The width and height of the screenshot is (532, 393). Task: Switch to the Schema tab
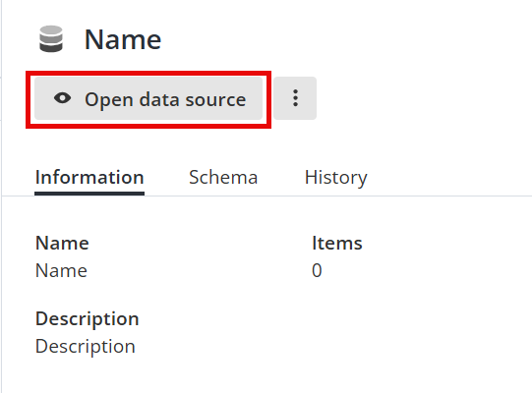(x=223, y=178)
